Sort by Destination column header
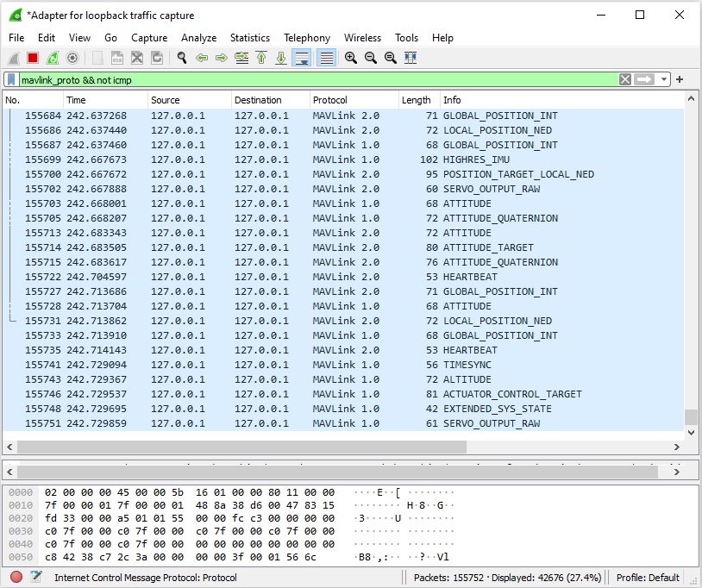This screenshot has width=702, height=588. (x=271, y=100)
